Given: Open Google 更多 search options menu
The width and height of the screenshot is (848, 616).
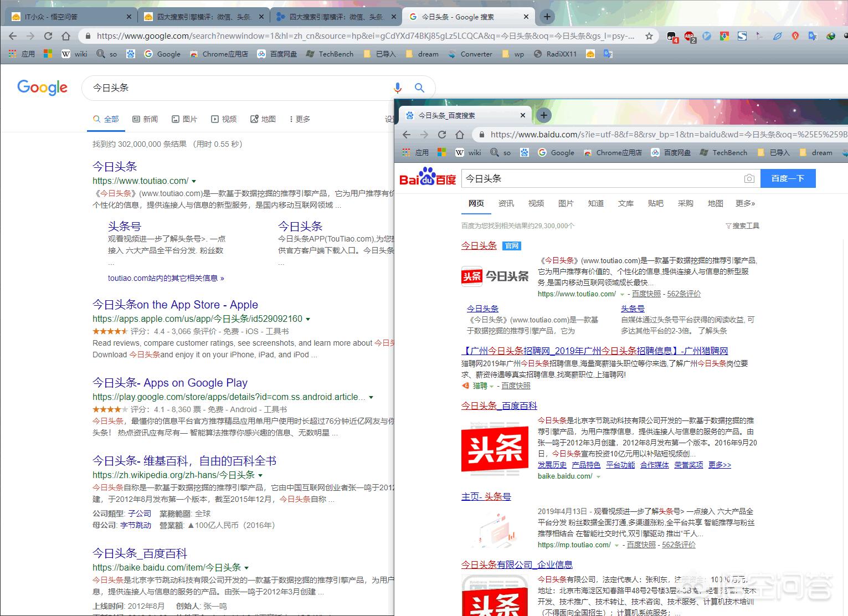Looking at the screenshot, I should point(300,119).
